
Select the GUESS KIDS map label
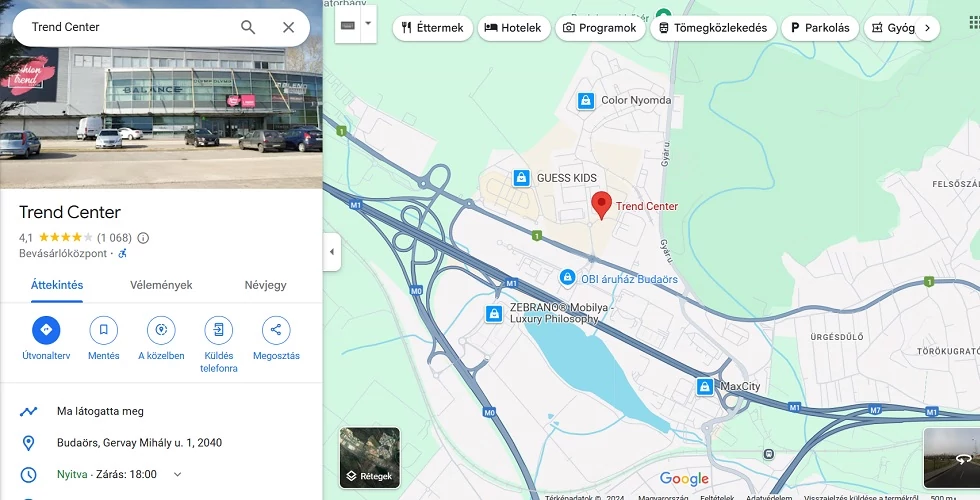(x=567, y=178)
